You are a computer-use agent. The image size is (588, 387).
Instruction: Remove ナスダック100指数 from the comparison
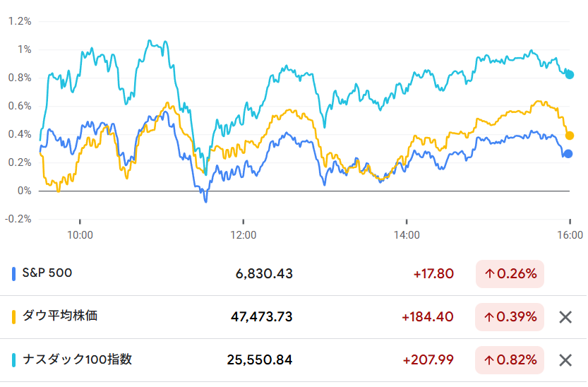click(x=565, y=360)
